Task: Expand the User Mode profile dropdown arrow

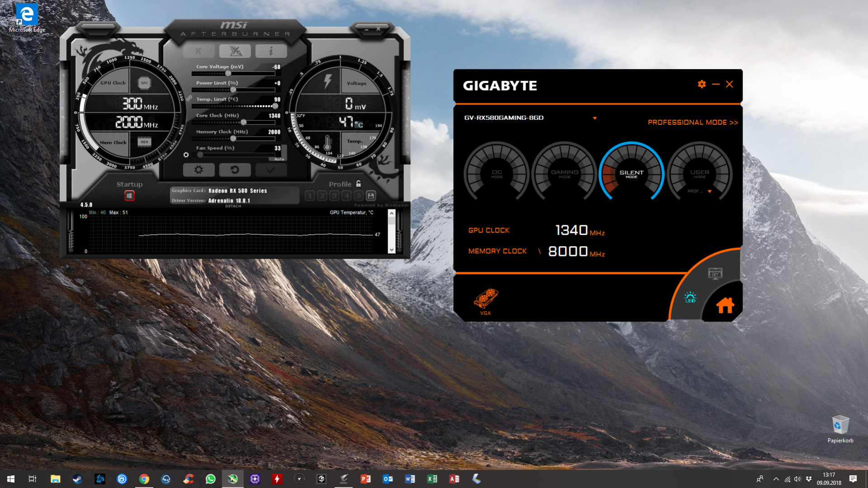Action: pos(710,191)
